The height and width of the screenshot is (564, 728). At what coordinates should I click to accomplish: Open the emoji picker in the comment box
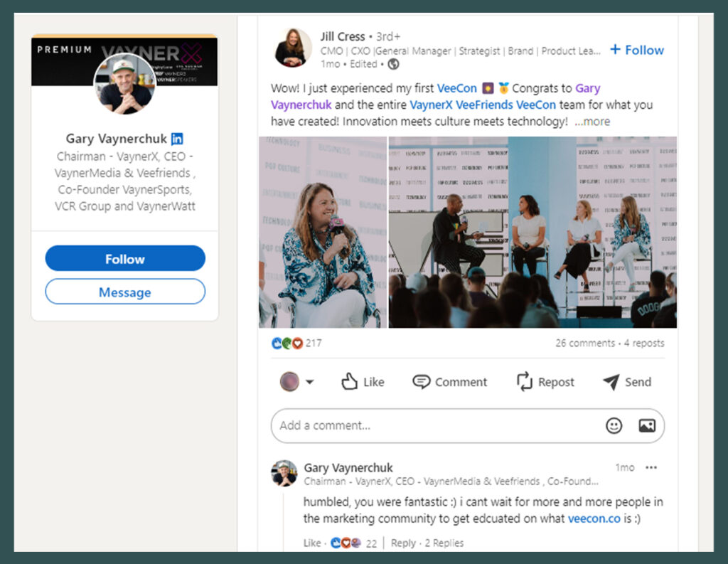point(613,425)
